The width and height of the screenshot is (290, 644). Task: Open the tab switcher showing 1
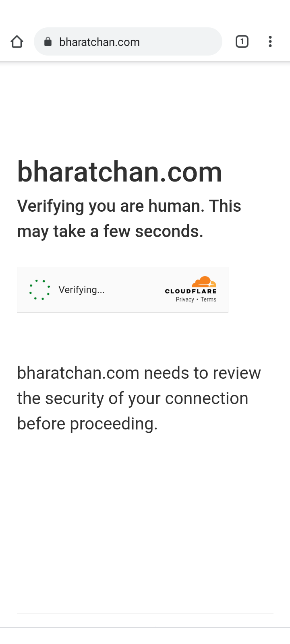coord(242,41)
